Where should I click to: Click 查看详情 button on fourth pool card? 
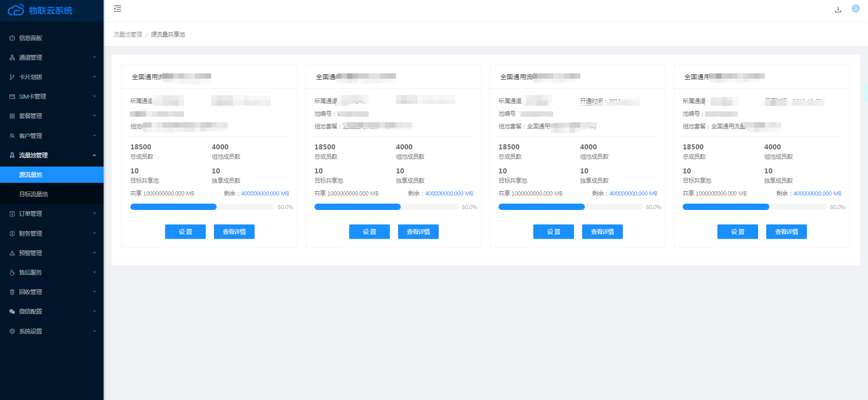click(x=787, y=232)
